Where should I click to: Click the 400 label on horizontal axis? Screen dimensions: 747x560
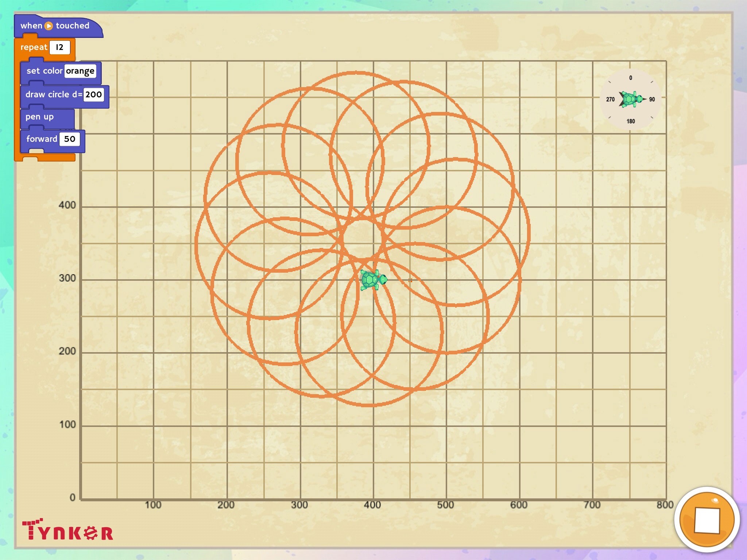(x=372, y=505)
